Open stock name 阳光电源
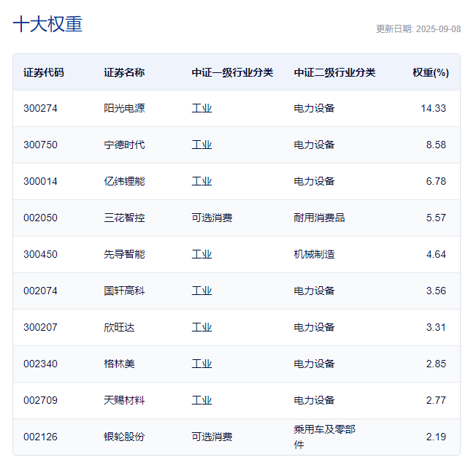The image size is (476, 460). coord(124,108)
